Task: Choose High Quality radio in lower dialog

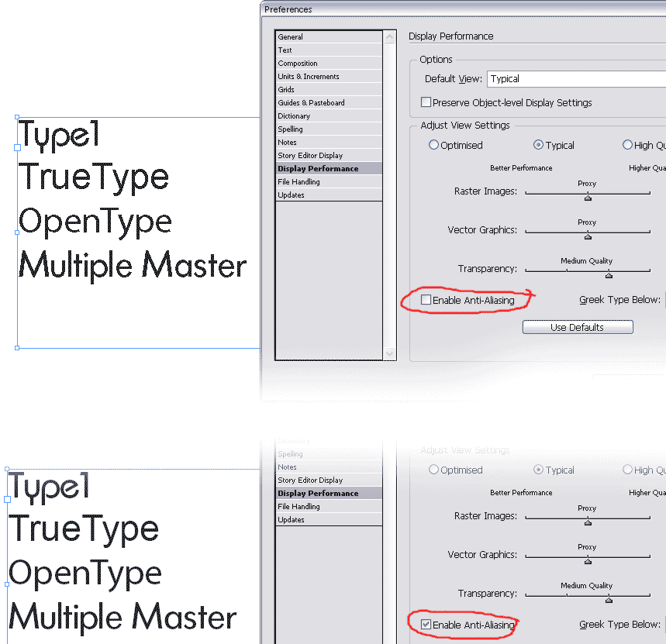Action: coord(627,470)
